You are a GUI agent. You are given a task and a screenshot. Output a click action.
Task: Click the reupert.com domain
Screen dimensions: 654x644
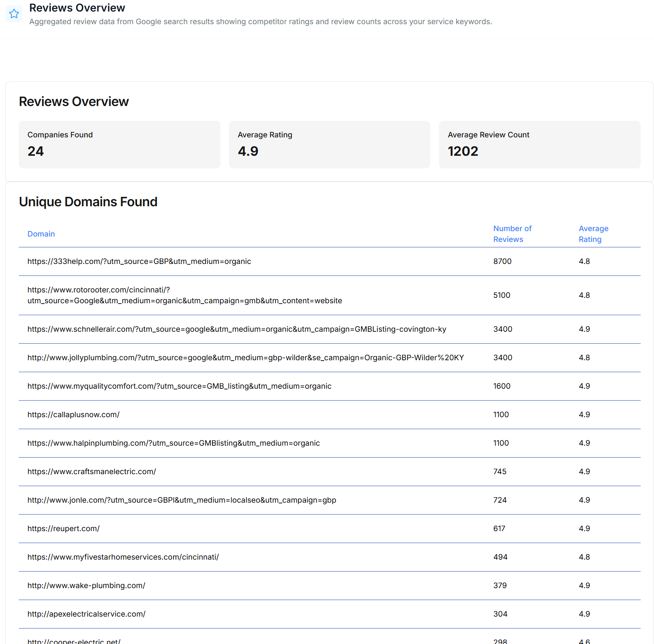click(x=63, y=529)
